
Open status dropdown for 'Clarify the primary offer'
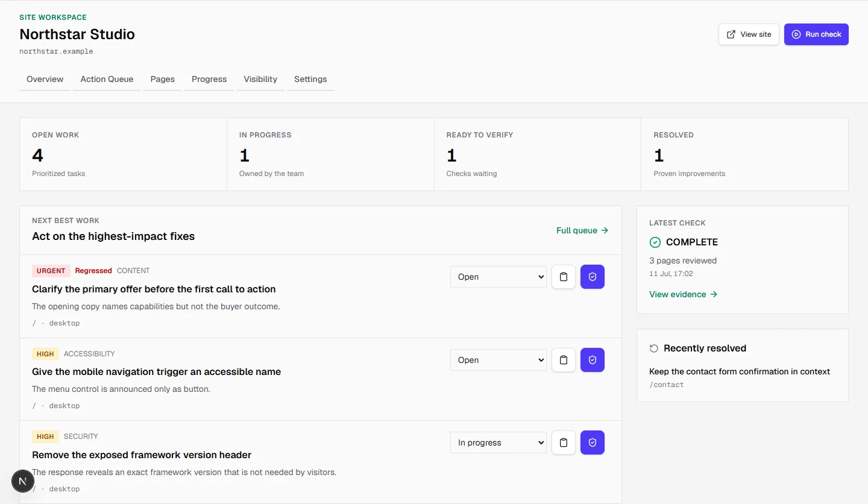coord(498,277)
